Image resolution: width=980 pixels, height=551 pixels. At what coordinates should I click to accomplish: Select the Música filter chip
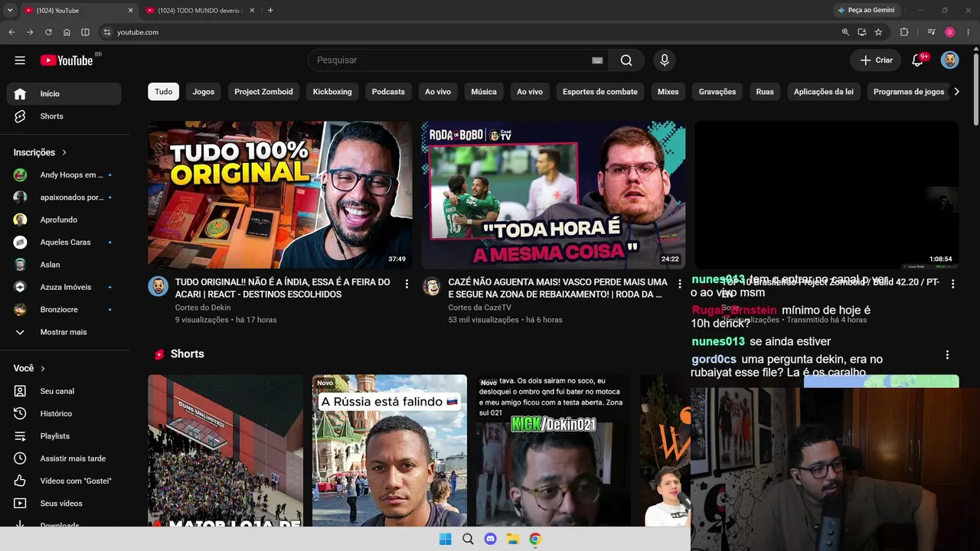[484, 92]
